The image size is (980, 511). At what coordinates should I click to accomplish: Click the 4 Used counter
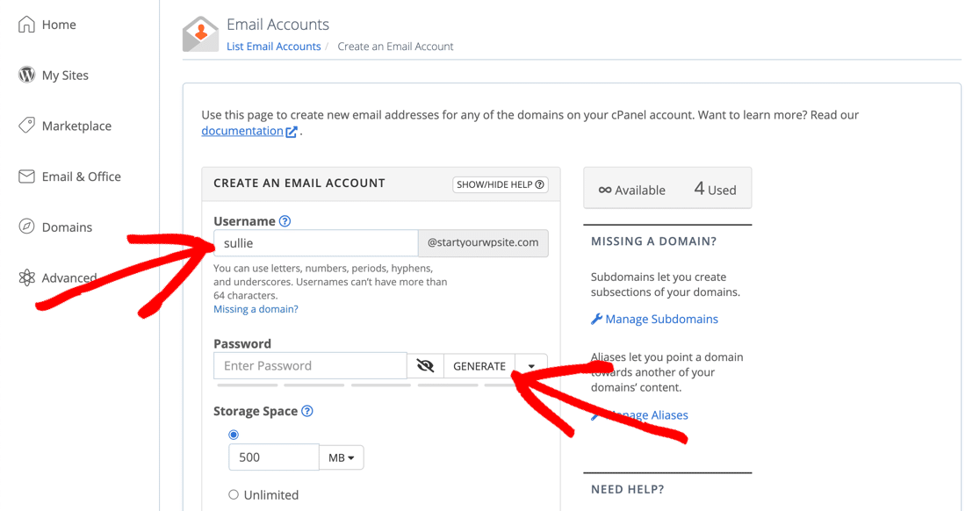(715, 189)
